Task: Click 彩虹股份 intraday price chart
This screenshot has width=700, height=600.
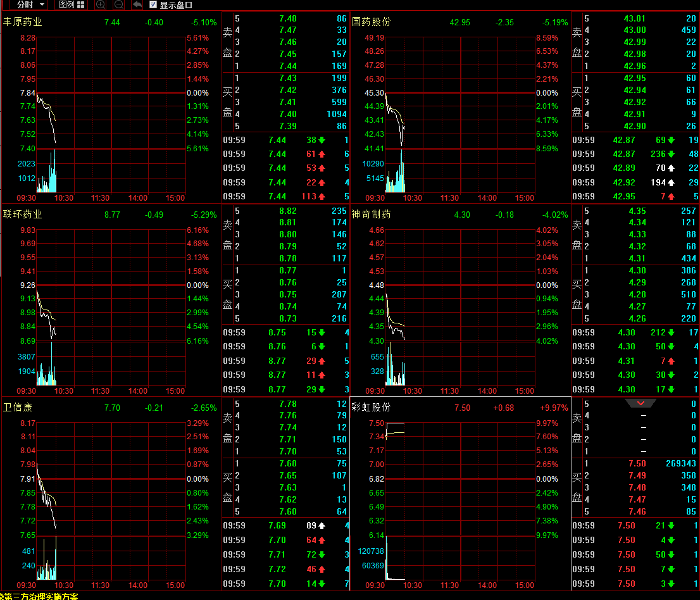Action: 460,478
